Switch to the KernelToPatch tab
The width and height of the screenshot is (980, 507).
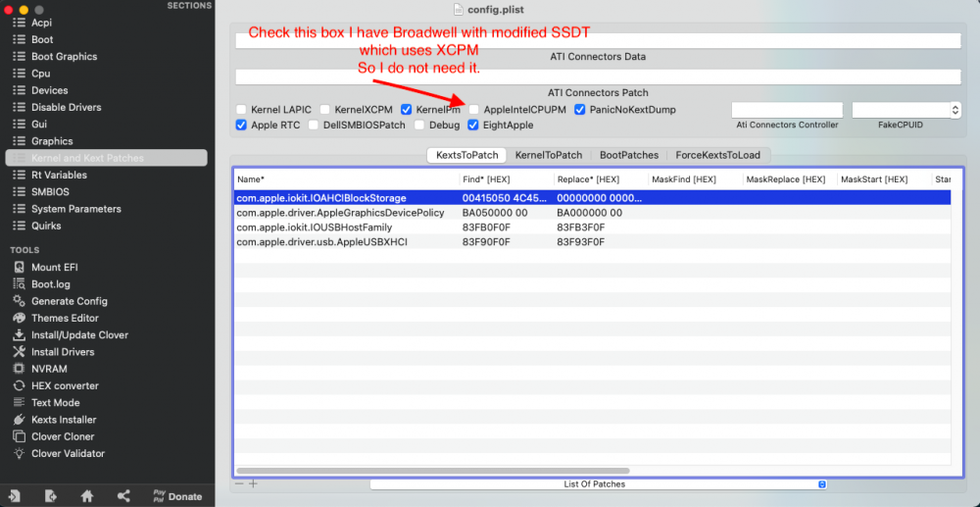(549, 155)
